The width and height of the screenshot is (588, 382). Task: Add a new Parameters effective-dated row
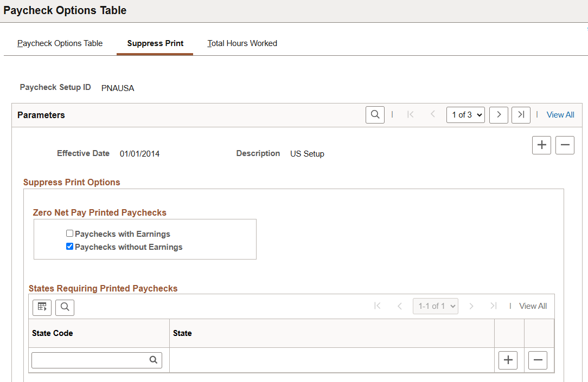click(541, 145)
